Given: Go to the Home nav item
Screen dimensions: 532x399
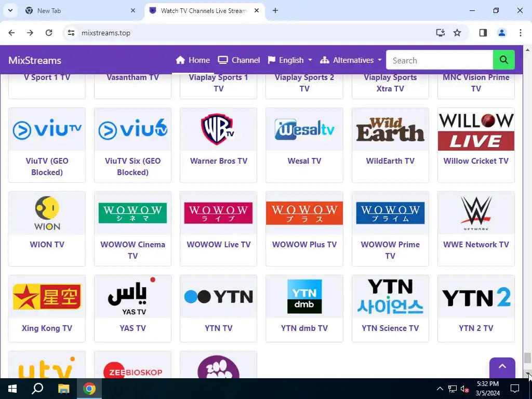Looking at the screenshot, I should (193, 60).
